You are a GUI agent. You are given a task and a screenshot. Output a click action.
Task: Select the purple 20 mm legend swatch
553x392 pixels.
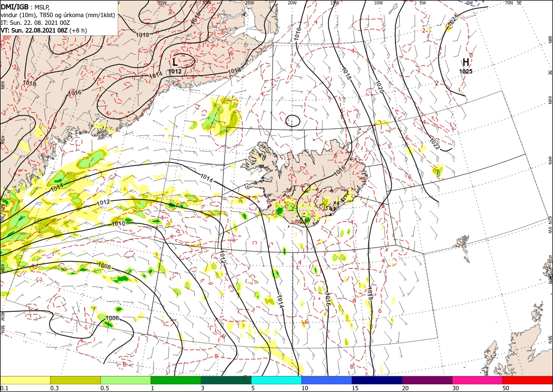coord(427,380)
